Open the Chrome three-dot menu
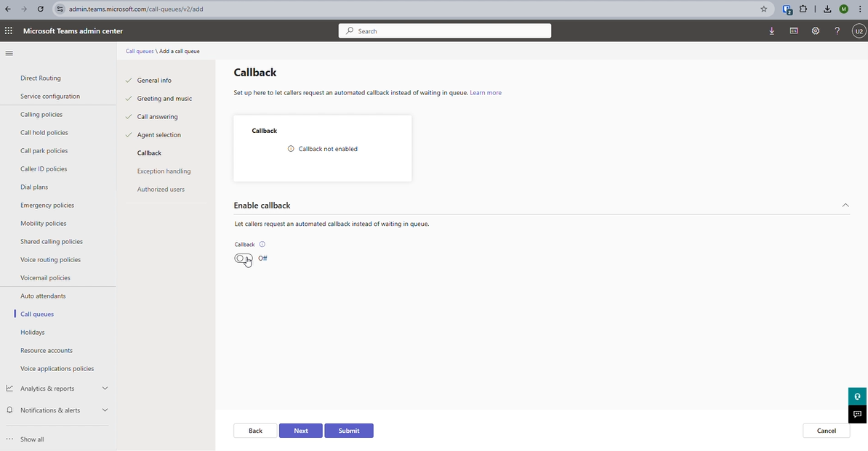Image resolution: width=868 pixels, height=451 pixels. click(x=860, y=9)
